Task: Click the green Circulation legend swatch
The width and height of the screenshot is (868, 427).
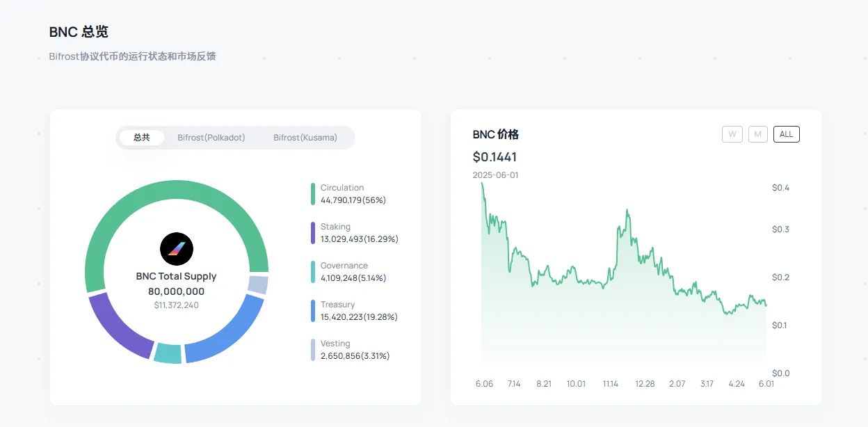Action: click(313, 194)
